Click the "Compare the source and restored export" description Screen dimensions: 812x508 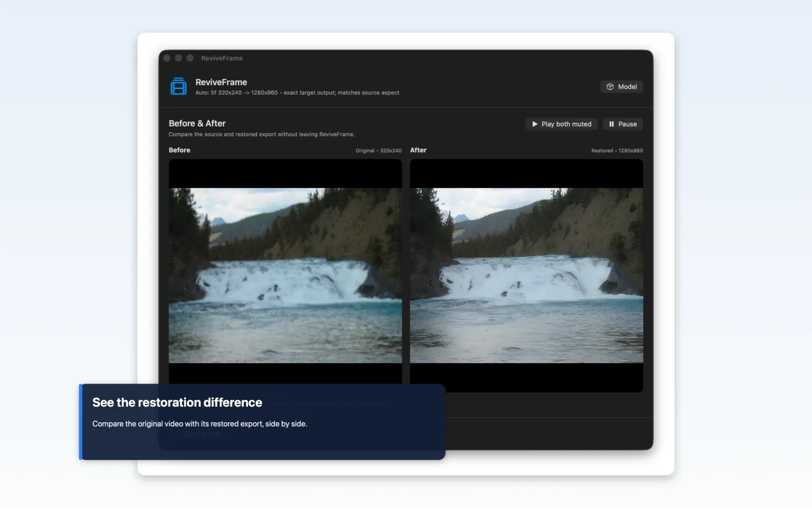tap(262, 135)
